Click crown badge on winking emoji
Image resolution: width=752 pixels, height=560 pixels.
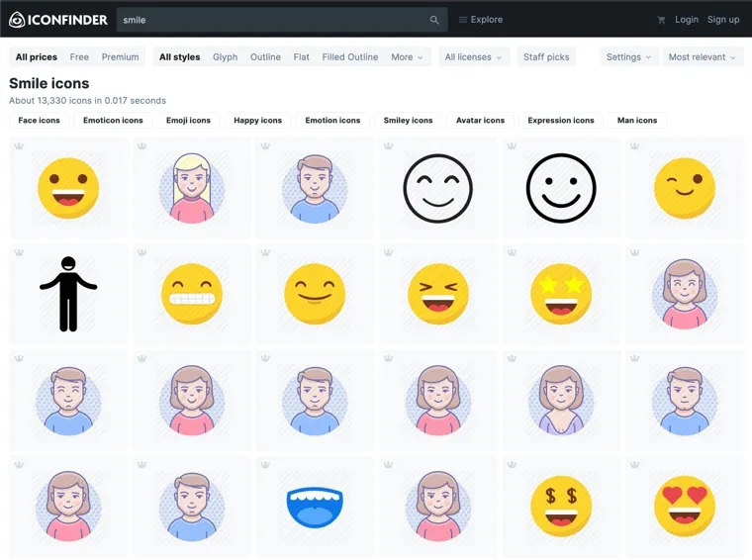coord(634,145)
